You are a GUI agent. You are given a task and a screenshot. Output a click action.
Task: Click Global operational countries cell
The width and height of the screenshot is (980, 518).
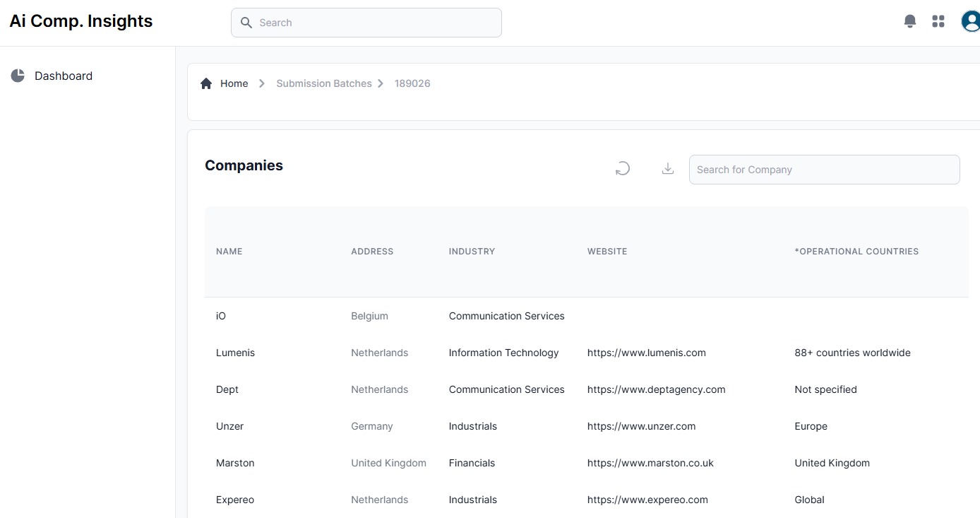pos(809,500)
